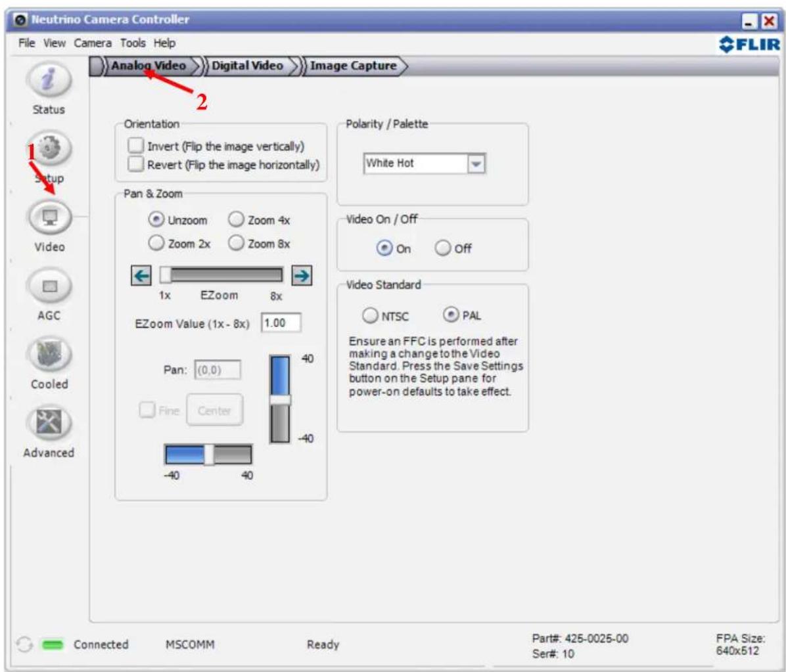Open the Setup gear icon
Screen dimensions: 786x672
click(x=49, y=148)
